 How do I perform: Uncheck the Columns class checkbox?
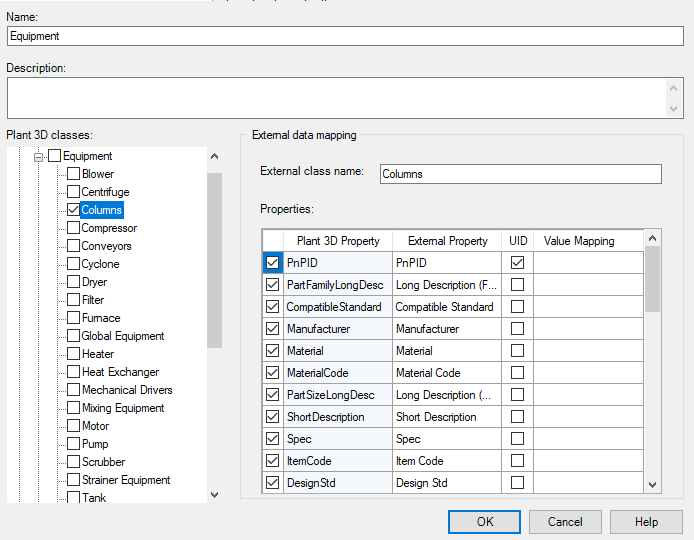[x=73, y=210]
